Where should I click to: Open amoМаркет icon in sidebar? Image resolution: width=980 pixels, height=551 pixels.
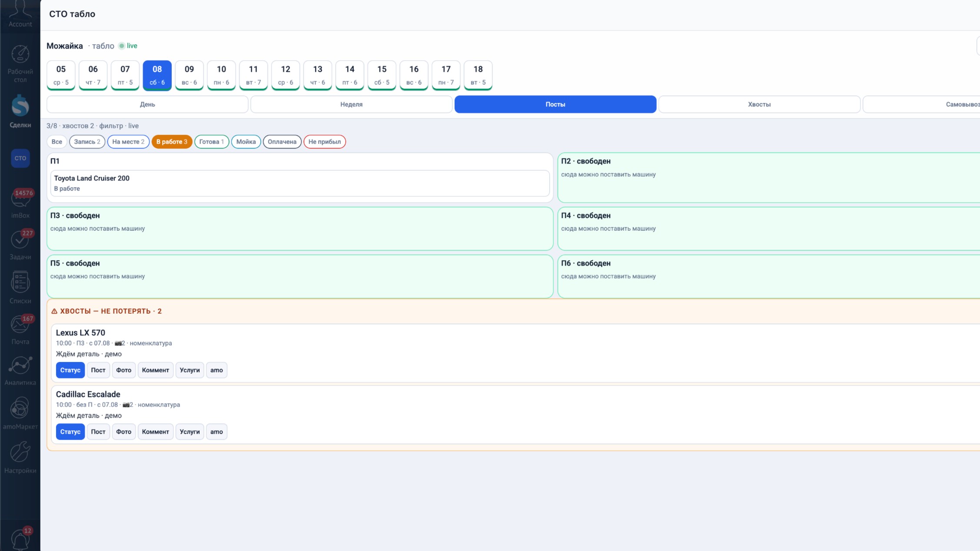pos(20,408)
